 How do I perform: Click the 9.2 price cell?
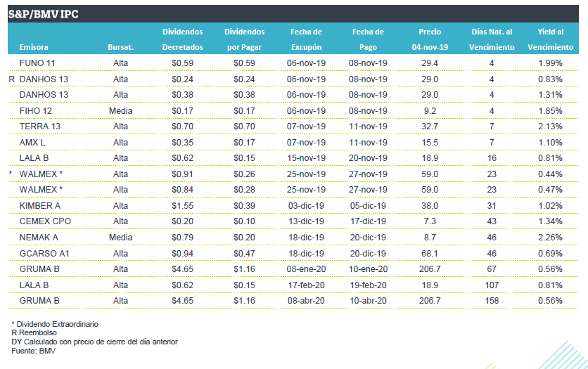click(x=430, y=111)
